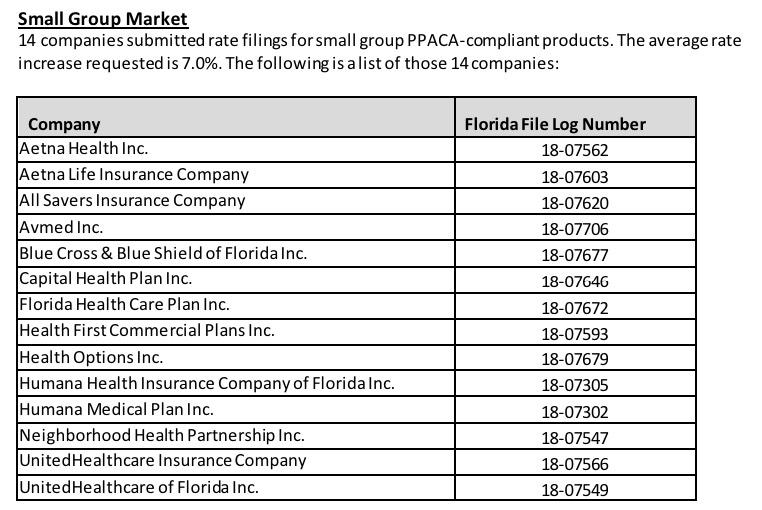Click the Florida Health Care Plan Inc. cell
The height and width of the screenshot is (510, 762).
point(124,304)
